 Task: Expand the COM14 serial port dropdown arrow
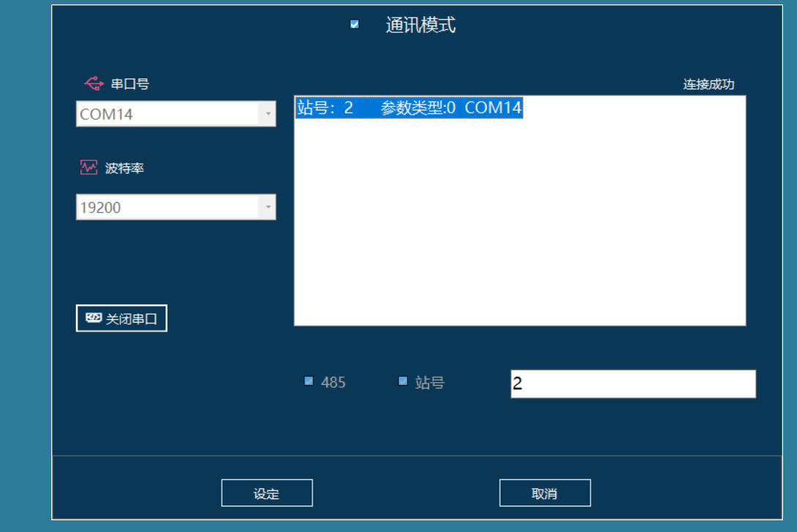coord(268,114)
